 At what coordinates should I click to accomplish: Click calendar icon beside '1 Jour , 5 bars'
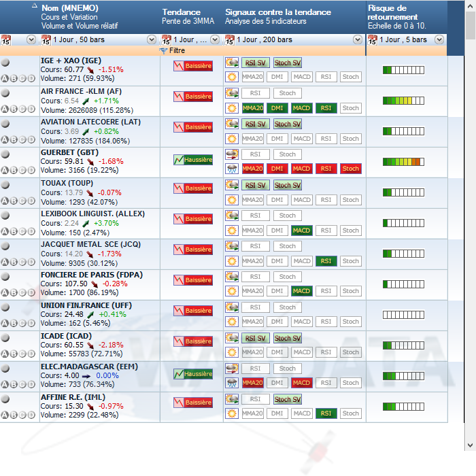pyautogui.click(x=373, y=39)
